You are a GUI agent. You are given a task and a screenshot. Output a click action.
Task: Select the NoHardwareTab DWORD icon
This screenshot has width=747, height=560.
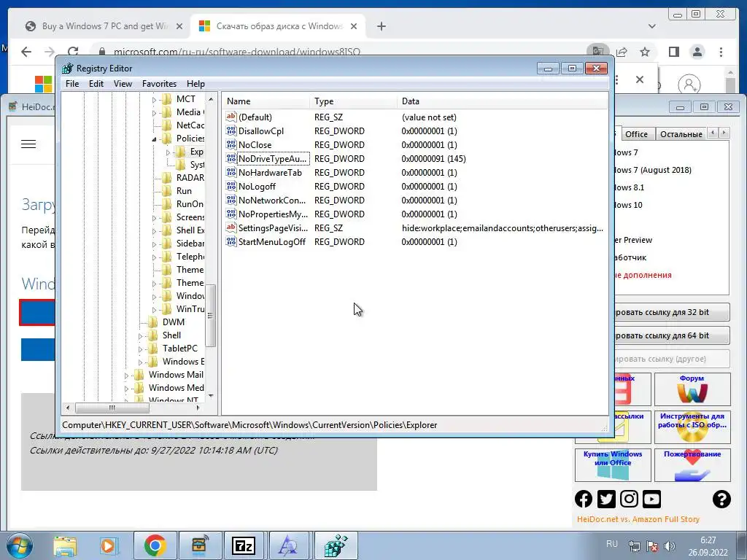point(231,172)
